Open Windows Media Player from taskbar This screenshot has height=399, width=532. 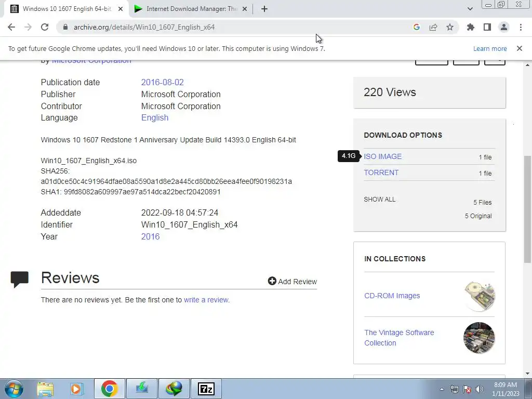tap(77, 389)
